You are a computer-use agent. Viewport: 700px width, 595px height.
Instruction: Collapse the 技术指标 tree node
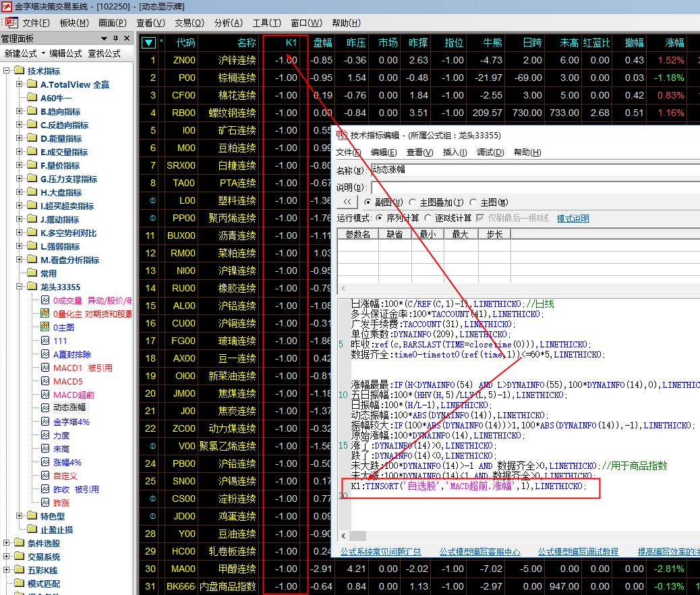tap(6, 71)
